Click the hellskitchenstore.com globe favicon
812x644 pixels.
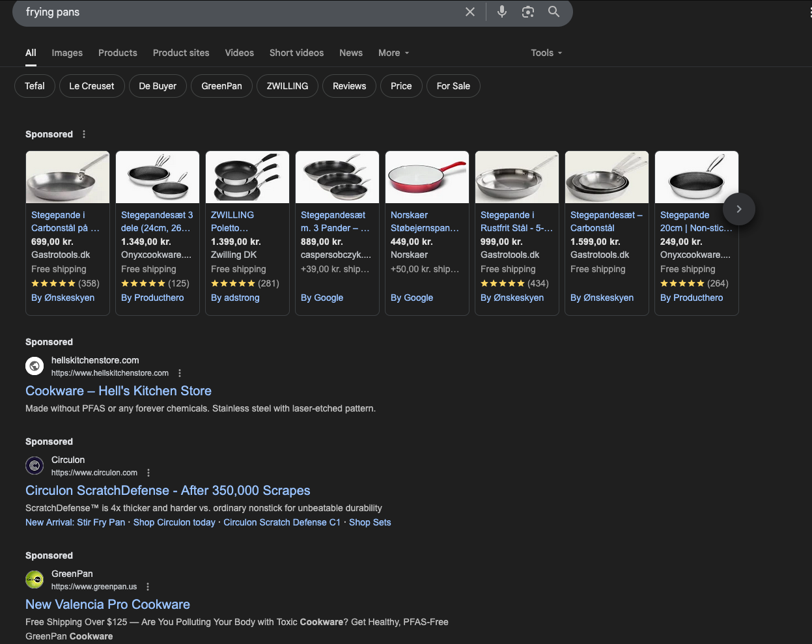pyautogui.click(x=35, y=366)
